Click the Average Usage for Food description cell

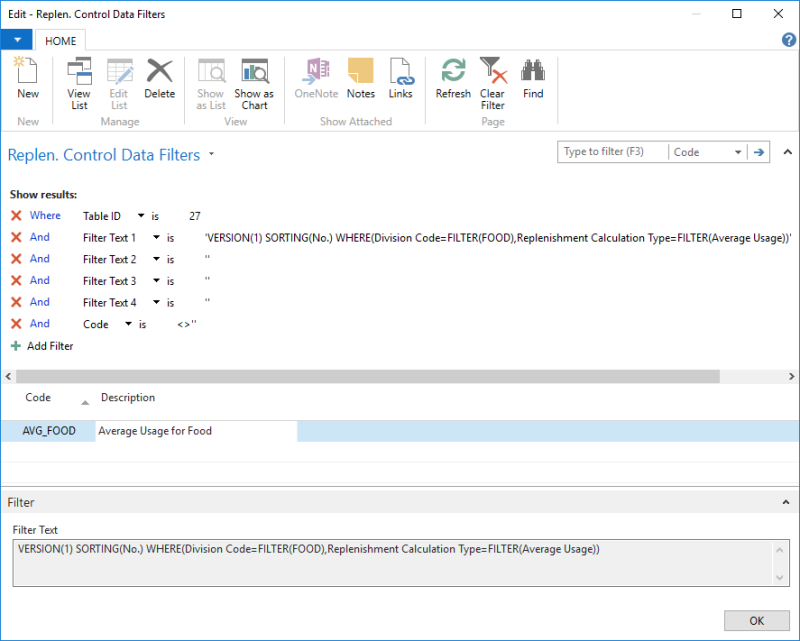(196, 431)
